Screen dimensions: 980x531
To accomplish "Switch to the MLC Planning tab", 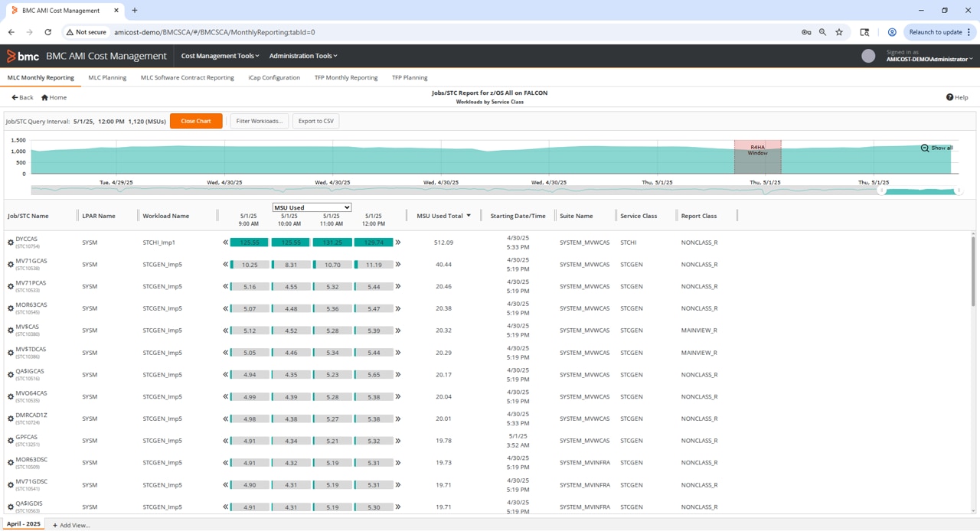I will coord(107,77).
